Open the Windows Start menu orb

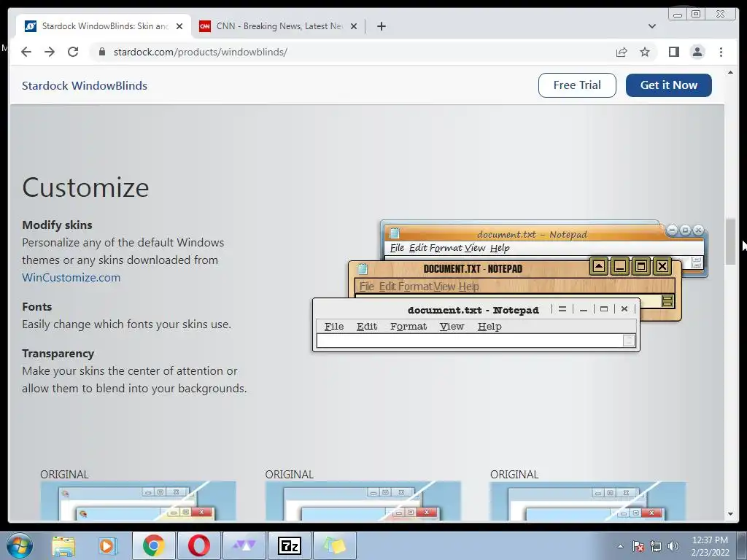coord(20,545)
